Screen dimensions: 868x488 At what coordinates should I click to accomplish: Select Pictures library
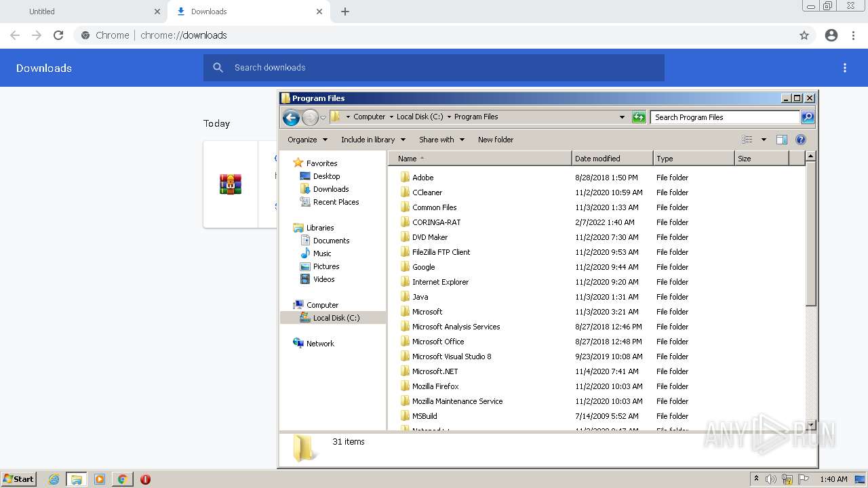(326, 266)
